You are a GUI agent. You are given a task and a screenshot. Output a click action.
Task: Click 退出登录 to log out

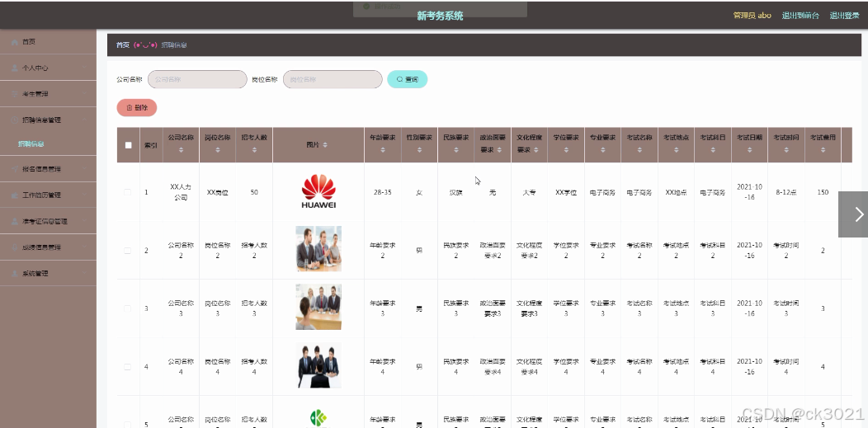pos(844,16)
